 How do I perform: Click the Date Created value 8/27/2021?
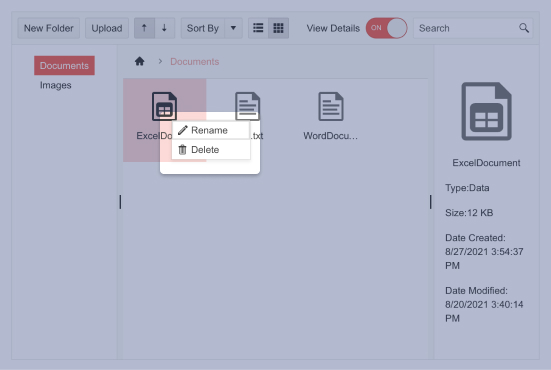[484, 258]
